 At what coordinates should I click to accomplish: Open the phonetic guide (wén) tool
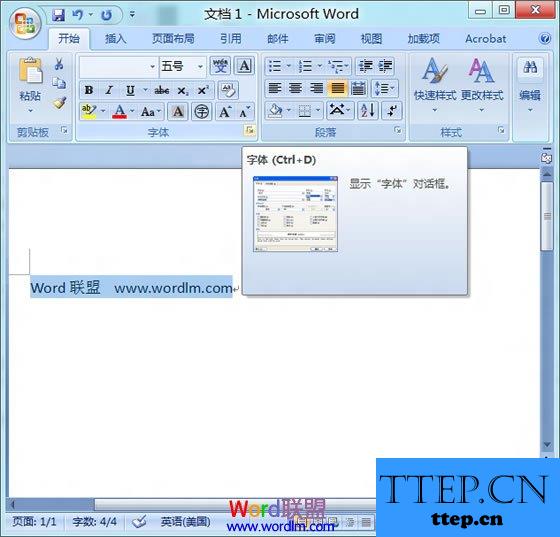(220, 66)
